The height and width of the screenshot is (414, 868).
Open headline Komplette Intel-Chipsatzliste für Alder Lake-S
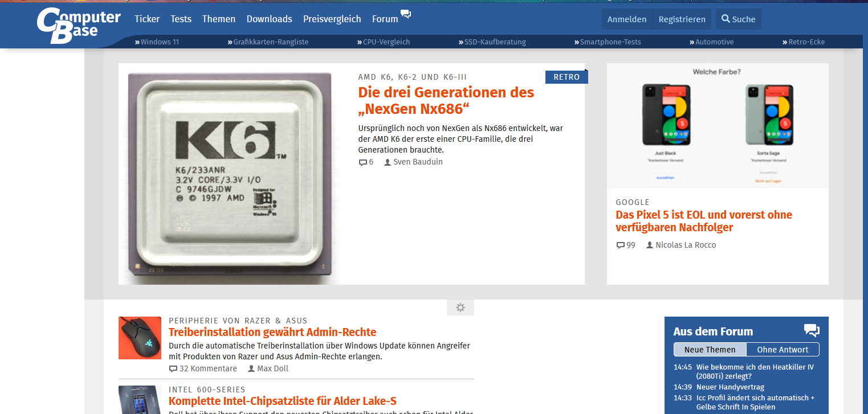pyautogui.click(x=283, y=400)
